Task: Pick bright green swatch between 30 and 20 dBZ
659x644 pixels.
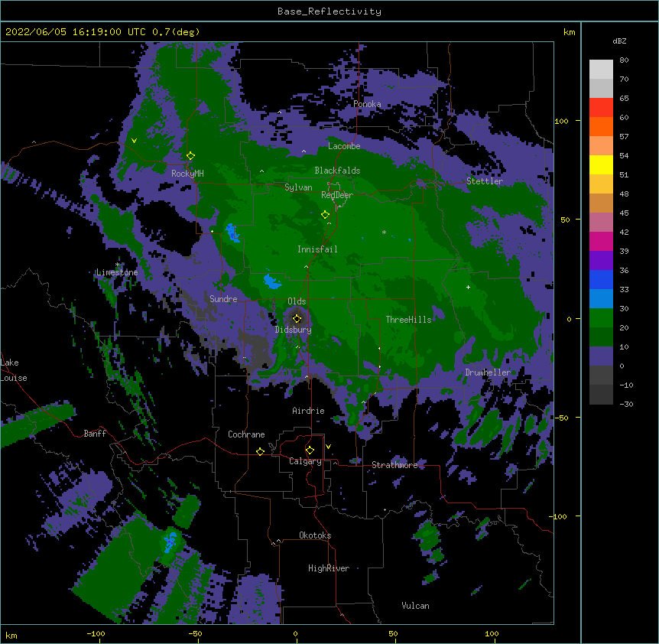Action: 601,318
